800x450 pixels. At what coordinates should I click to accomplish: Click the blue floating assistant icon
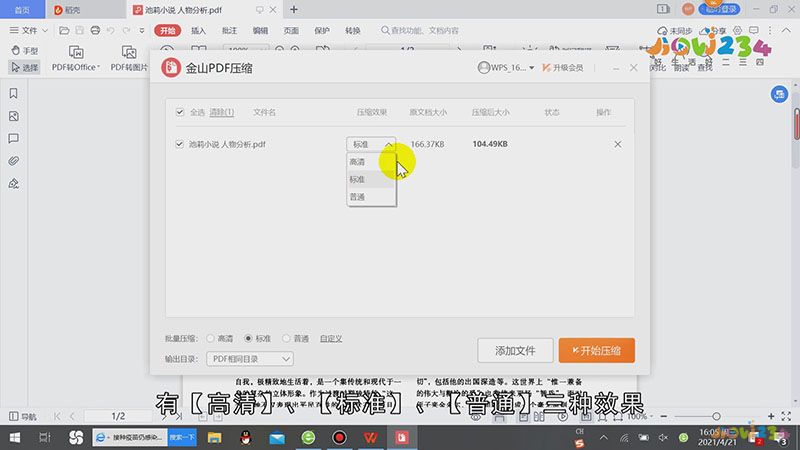(779, 94)
